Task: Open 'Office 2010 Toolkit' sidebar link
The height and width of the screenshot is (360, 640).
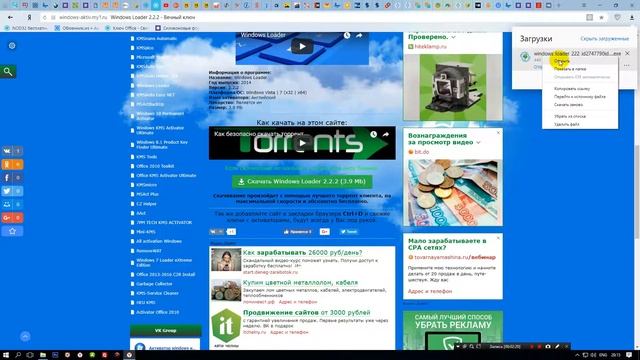Action: point(155,166)
